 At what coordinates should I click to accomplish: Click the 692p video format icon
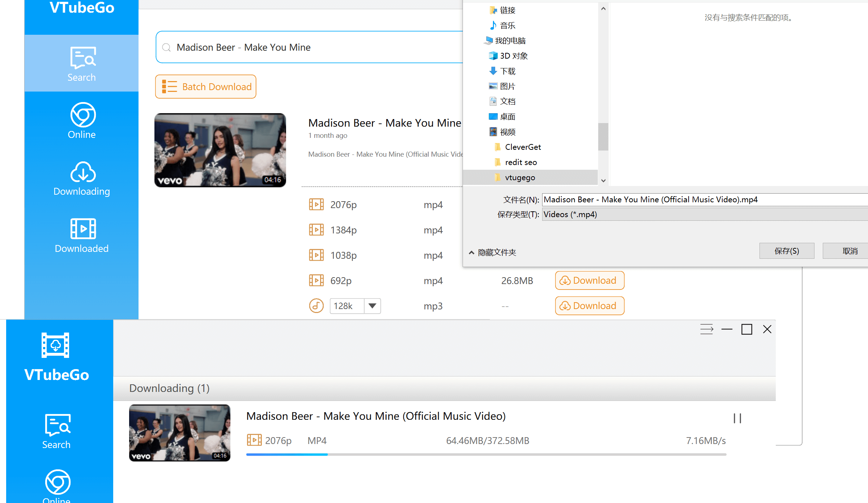pos(316,280)
